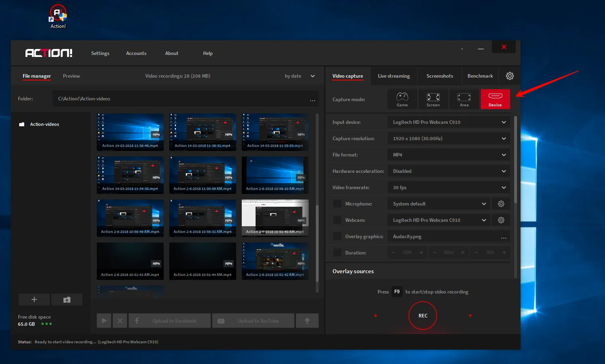
Task: Click the duration minutes 00m field
Action: [448, 252]
